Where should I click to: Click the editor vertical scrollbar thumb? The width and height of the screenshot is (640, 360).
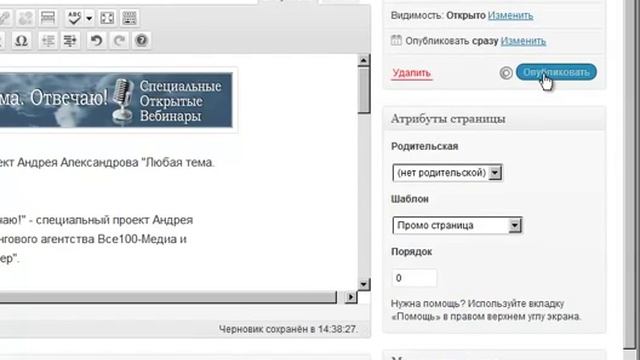click(x=364, y=90)
